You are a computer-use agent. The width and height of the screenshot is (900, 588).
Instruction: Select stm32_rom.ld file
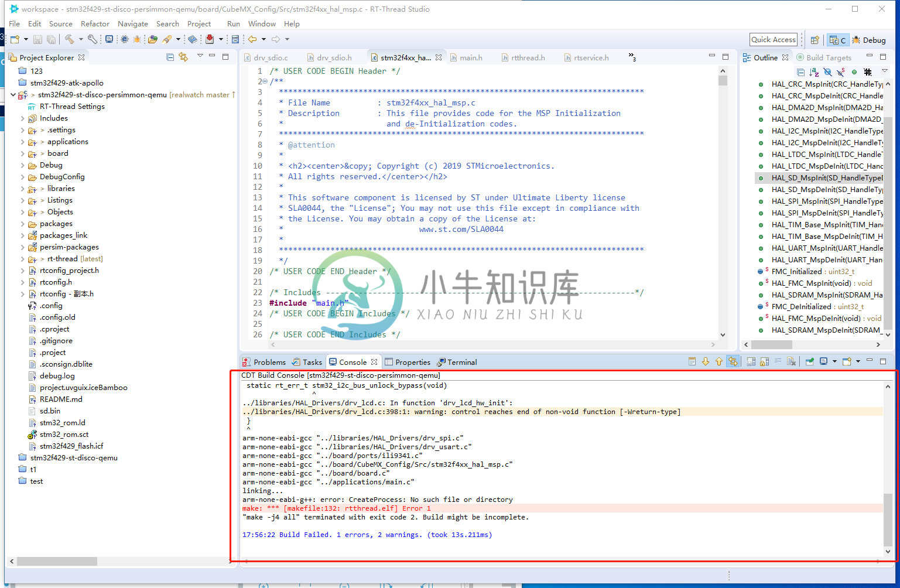[x=57, y=423]
